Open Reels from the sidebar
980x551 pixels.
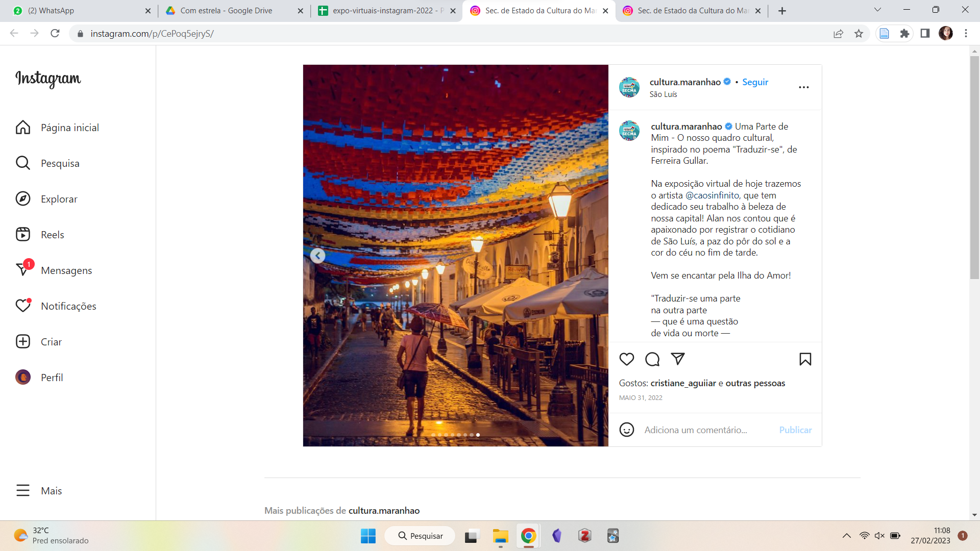click(x=52, y=235)
